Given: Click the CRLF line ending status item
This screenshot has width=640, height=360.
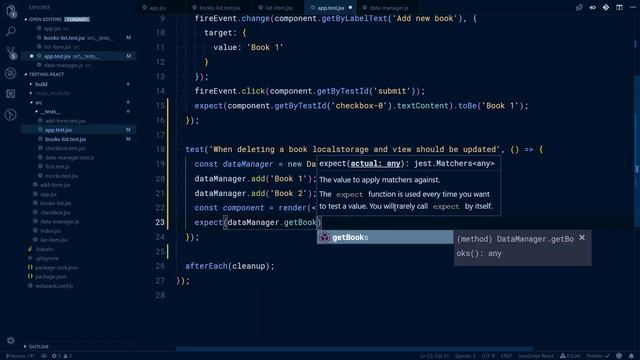Looking at the screenshot, I should 506,356.
